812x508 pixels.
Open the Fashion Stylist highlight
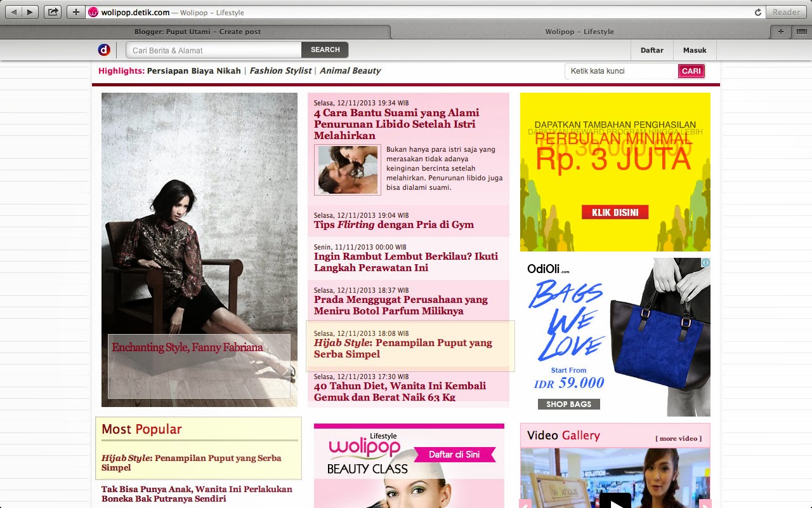[x=280, y=71]
